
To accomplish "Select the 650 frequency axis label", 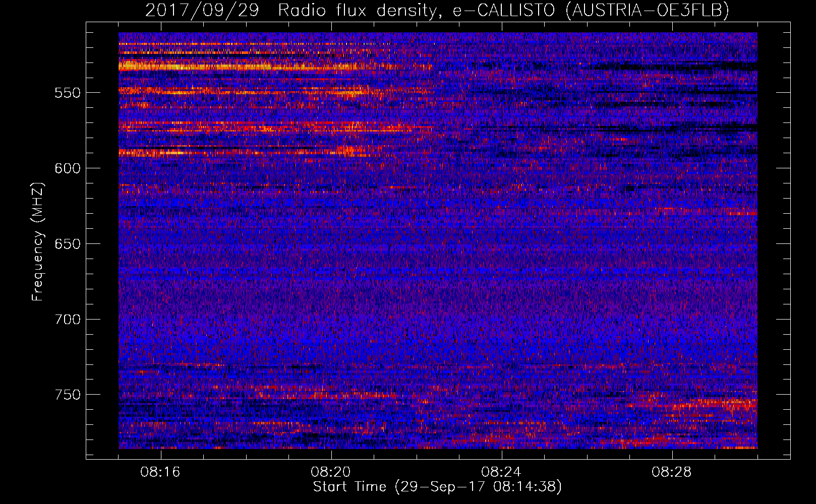I will click(68, 244).
